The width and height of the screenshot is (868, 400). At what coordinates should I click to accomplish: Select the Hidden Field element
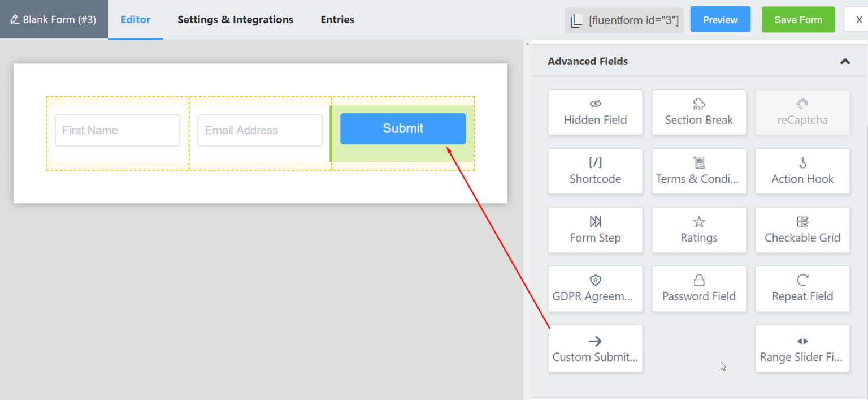tap(595, 112)
